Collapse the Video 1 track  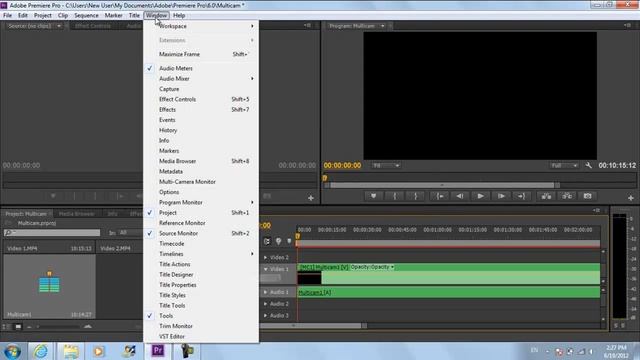[x=265, y=269]
